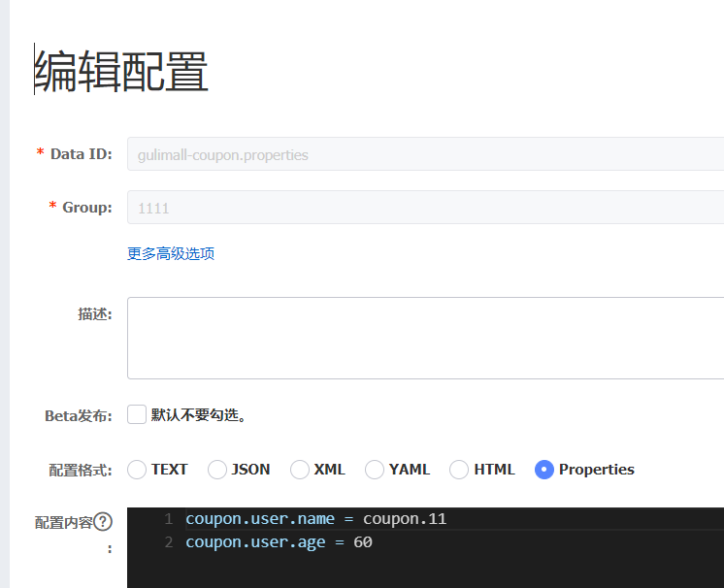Select the HTML format radio button
The width and height of the screenshot is (724, 588).
[459, 470]
